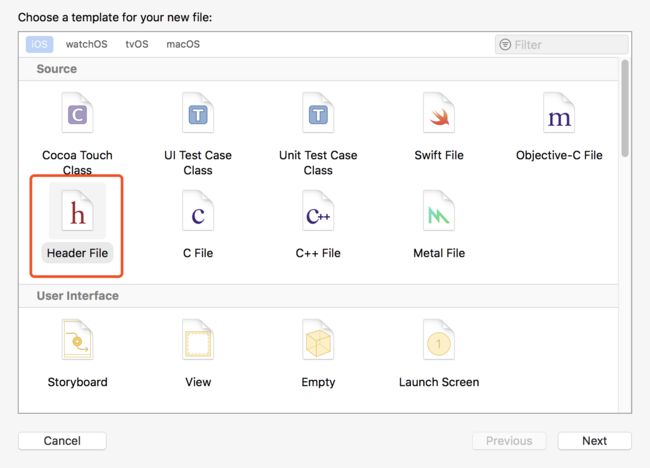Select the Header File template icon
The width and height of the screenshot is (650, 468).
coord(78,211)
